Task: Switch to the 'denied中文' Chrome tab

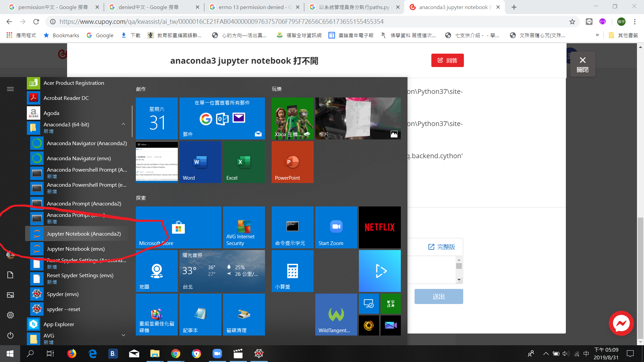Action: coord(154,7)
